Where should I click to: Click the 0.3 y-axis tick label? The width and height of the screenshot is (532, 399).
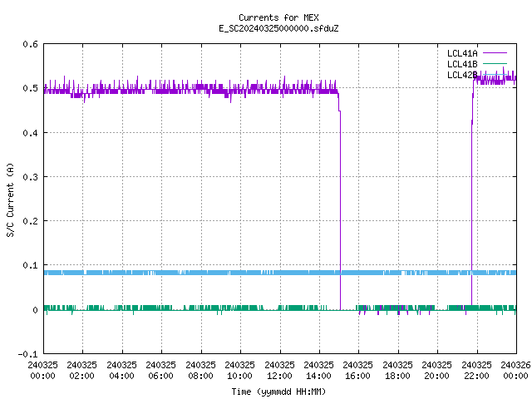(31, 177)
